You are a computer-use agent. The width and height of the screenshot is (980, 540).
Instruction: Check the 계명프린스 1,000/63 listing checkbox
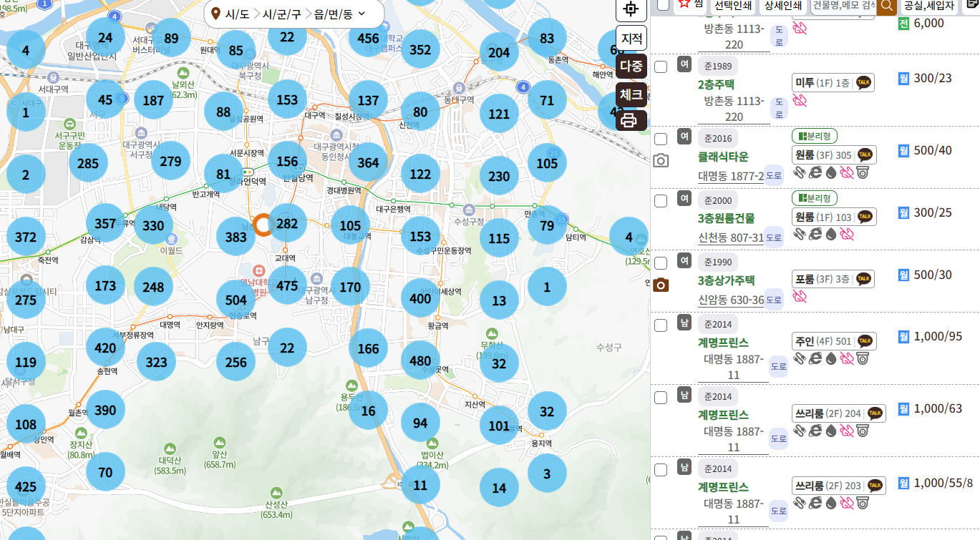coord(661,397)
